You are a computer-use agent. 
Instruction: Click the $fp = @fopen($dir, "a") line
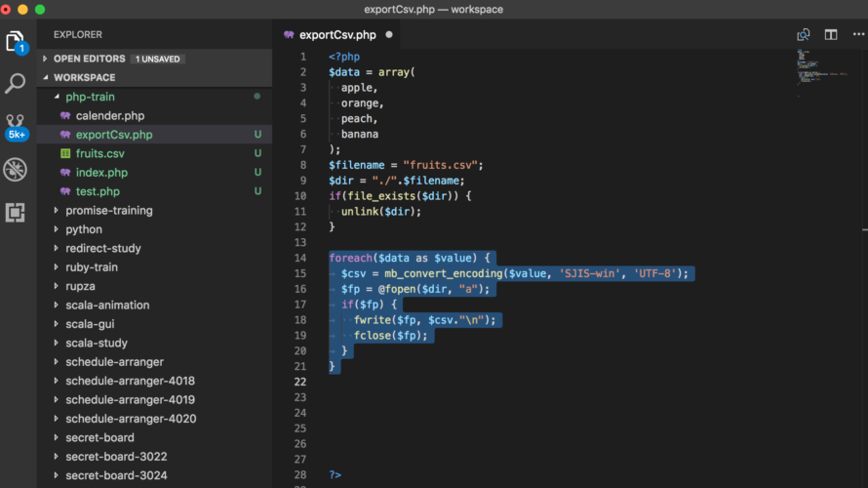[x=415, y=289]
